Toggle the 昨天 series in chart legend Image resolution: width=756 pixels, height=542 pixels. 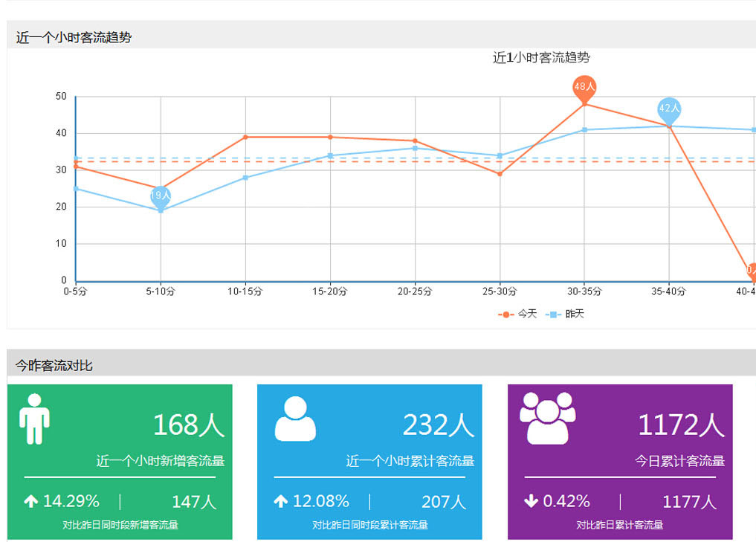pyautogui.click(x=566, y=314)
